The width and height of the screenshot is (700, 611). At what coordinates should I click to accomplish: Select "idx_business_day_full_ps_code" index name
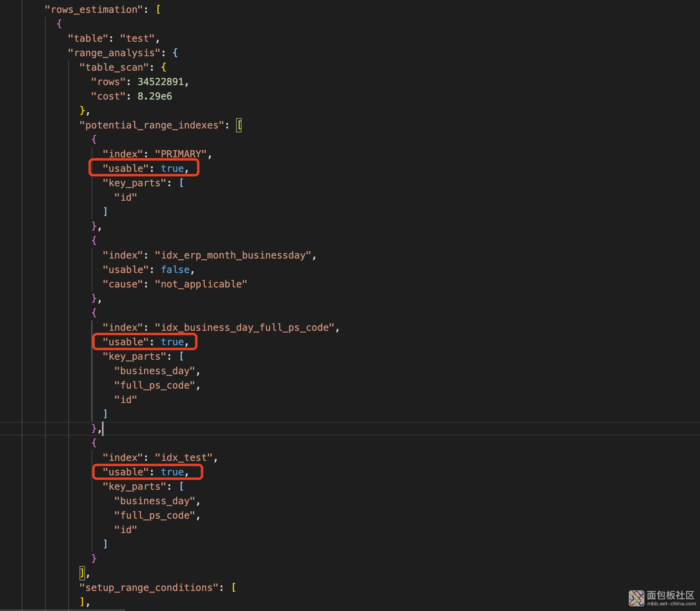coord(245,328)
